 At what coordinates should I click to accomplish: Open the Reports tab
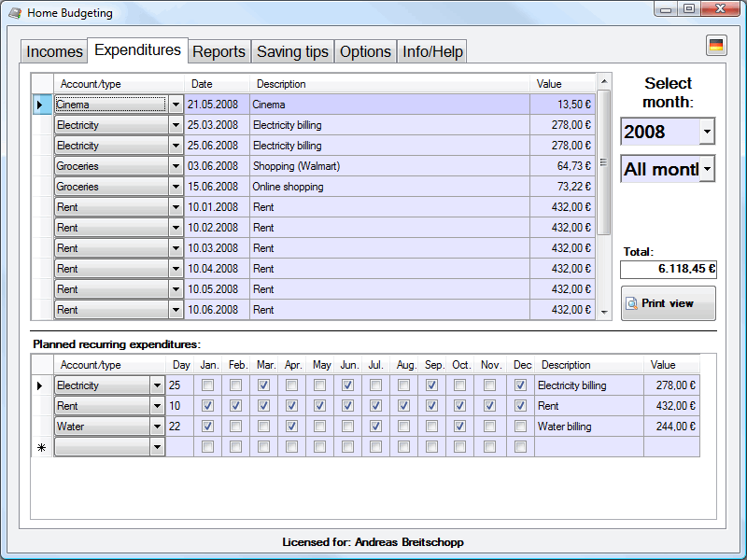[x=218, y=51]
